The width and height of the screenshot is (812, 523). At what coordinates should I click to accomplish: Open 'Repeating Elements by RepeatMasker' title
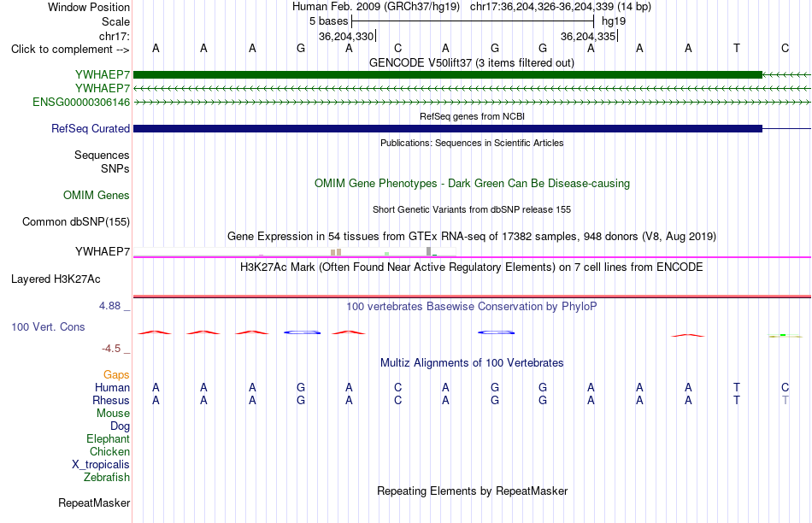[x=472, y=491]
